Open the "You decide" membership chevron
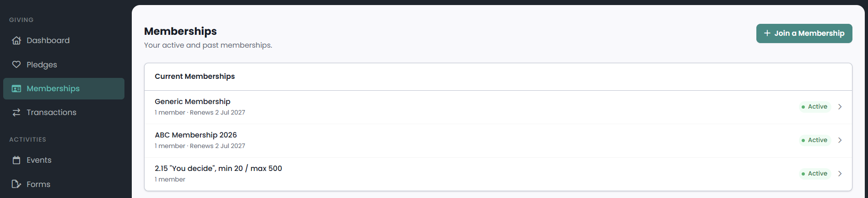Image resolution: width=868 pixels, height=198 pixels. pos(840,174)
